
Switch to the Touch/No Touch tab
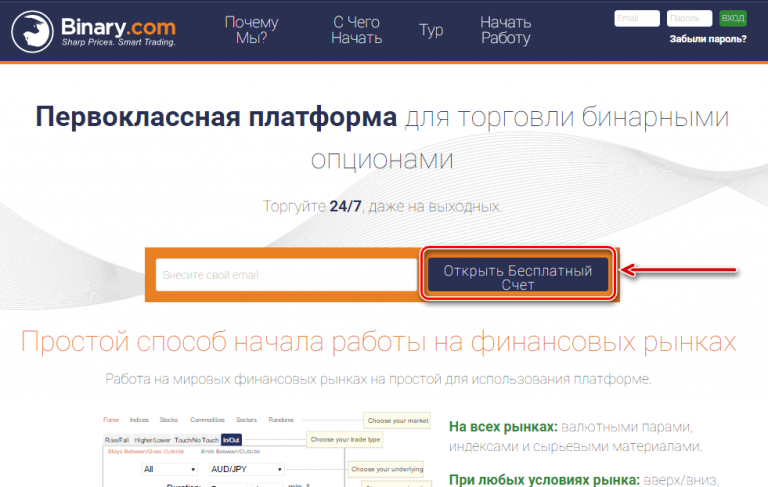tap(196, 440)
